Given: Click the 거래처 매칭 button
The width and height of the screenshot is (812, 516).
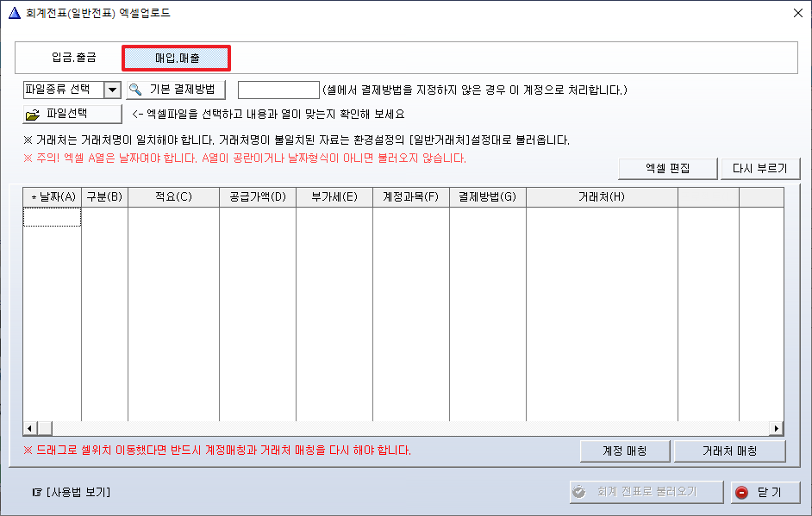Looking at the screenshot, I should (729, 451).
